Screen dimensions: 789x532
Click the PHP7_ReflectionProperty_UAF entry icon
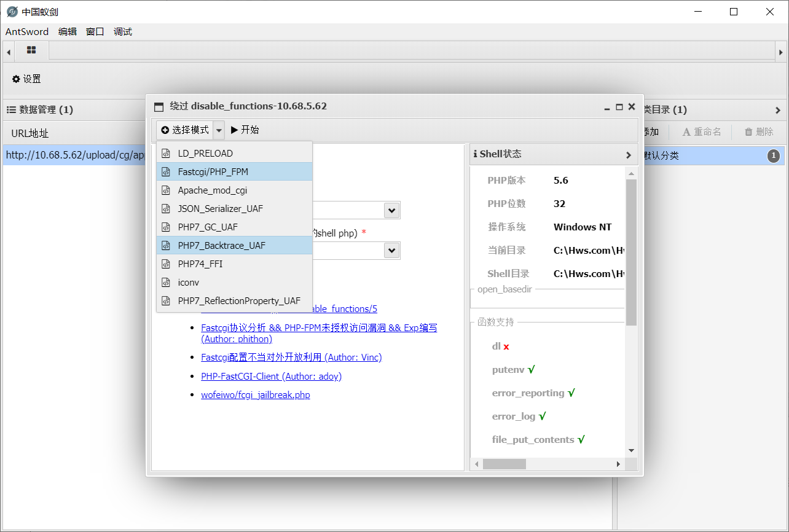pos(165,301)
